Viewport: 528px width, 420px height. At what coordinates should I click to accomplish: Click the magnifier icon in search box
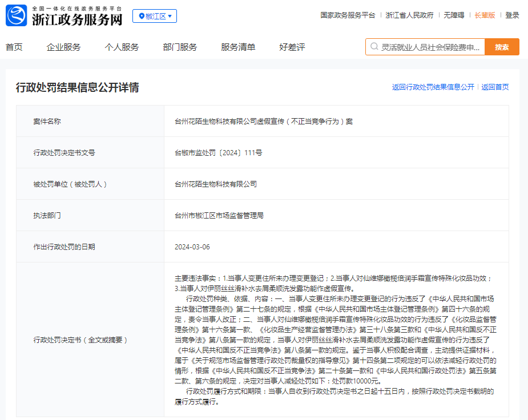click(x=374, y=47)
